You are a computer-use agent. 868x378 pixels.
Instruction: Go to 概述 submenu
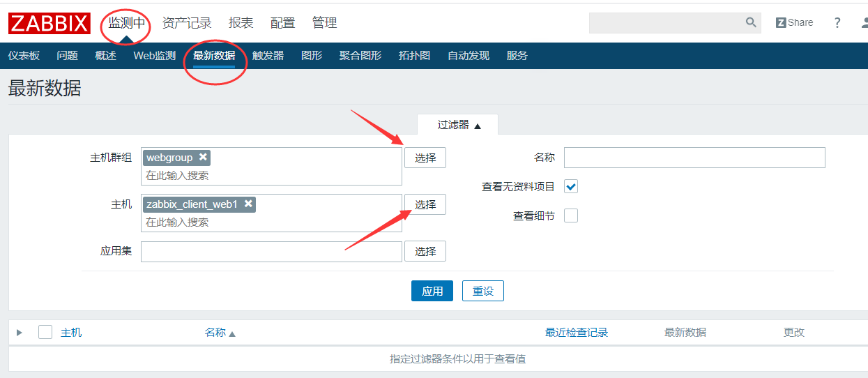[x=105, y=56]
